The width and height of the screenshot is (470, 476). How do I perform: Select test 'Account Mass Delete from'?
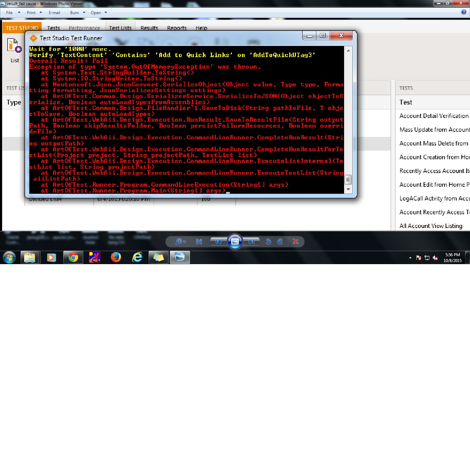(434, 143)
